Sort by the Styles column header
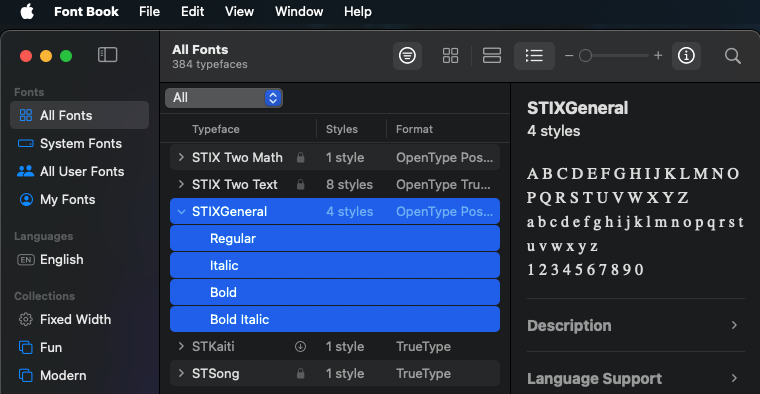Screen dimensions: 760x394 pos(342,129)
